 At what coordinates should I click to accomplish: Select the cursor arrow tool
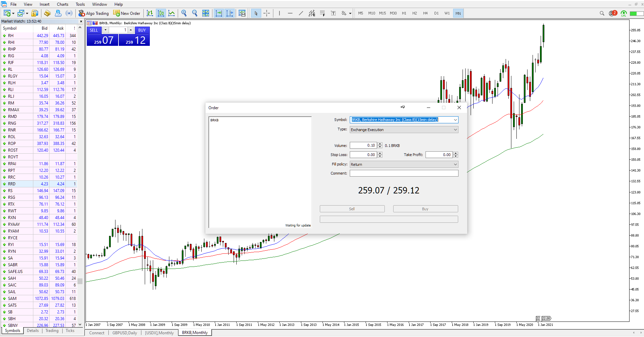256,13
